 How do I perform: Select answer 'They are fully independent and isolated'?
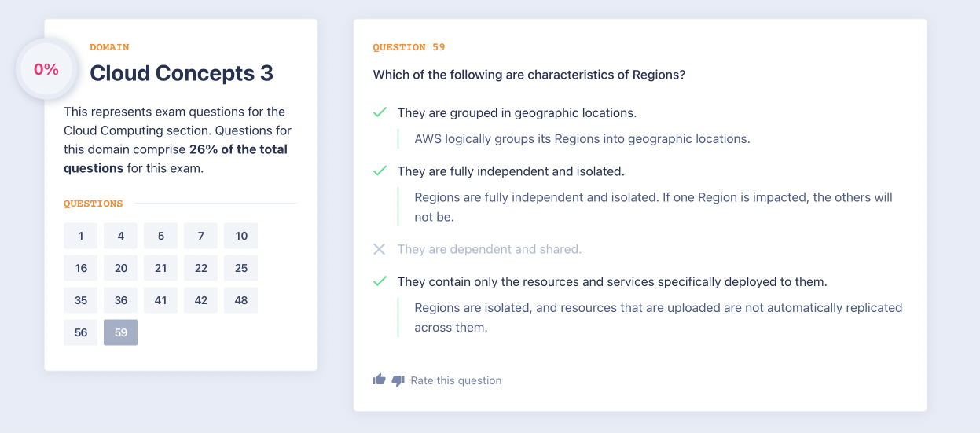tap(510, 171)
